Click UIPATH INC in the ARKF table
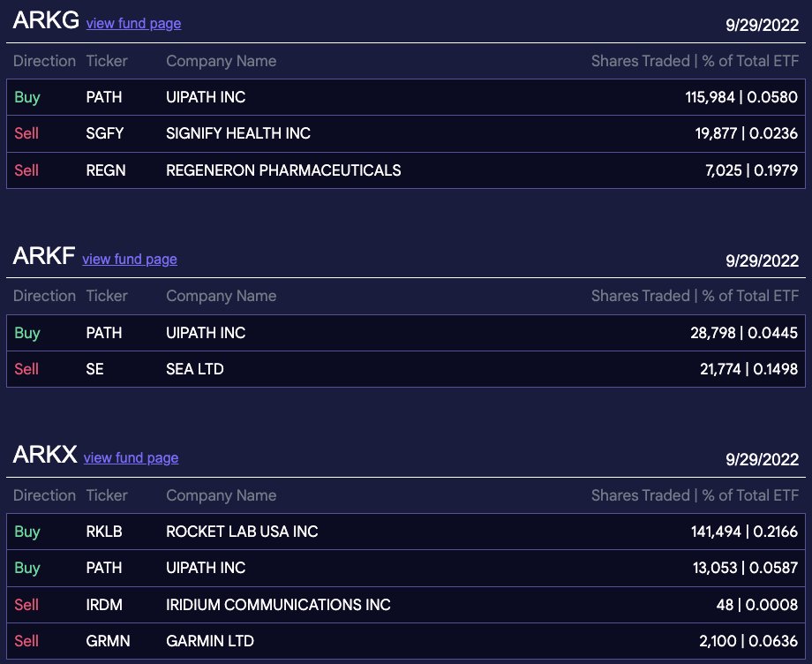The image size is (812, 664). click(x=206, y=333)
